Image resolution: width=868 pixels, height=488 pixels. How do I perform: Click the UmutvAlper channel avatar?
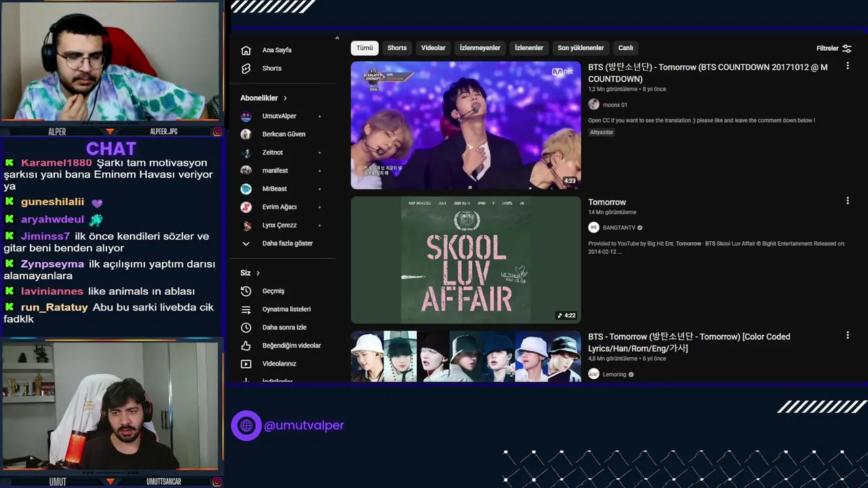(x=246, y=116)
